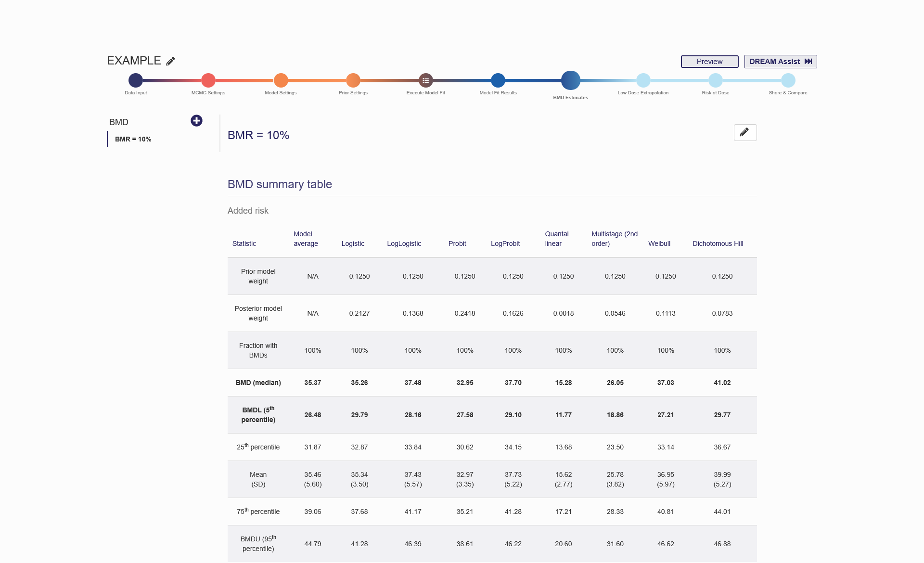Click the pencil icon next to EXAMPLE title
This screenshot has height=563, width=924.
coord(170,61)
